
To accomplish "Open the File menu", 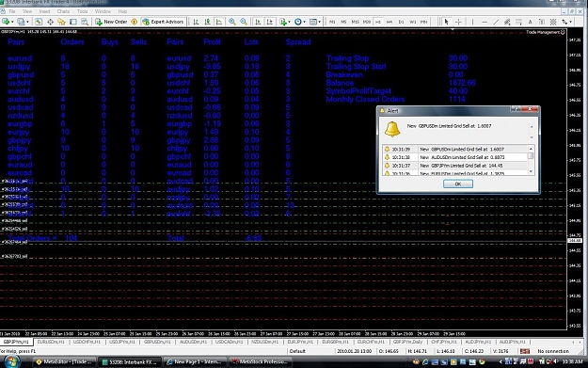I will click(x=12, y=11).
